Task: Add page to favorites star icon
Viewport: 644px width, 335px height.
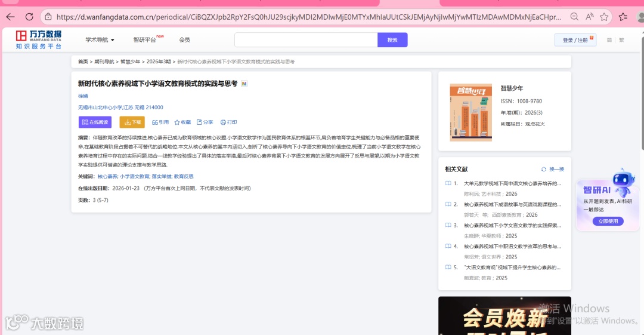Action: 604,17
